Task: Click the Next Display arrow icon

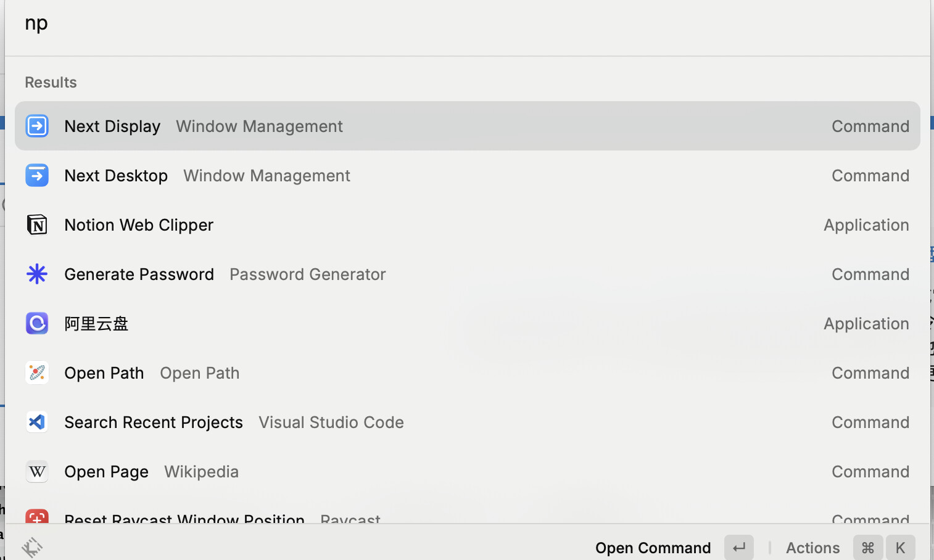Action: click(x=37, y=126)
